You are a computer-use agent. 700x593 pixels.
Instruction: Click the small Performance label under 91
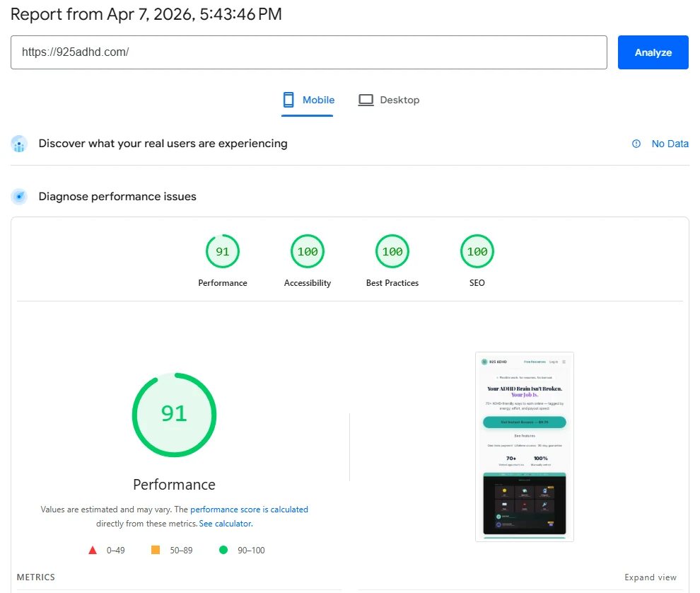click(x=222, y=283)
